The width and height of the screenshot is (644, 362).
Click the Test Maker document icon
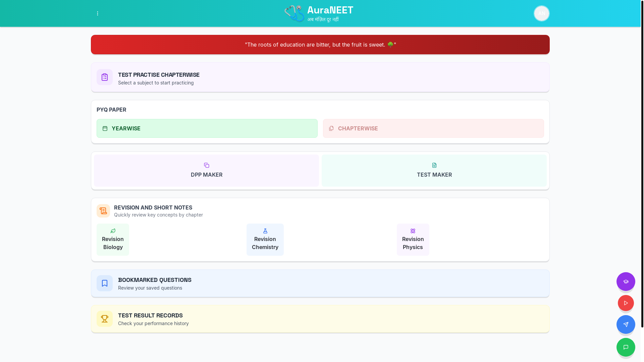[x=434, y=165]
